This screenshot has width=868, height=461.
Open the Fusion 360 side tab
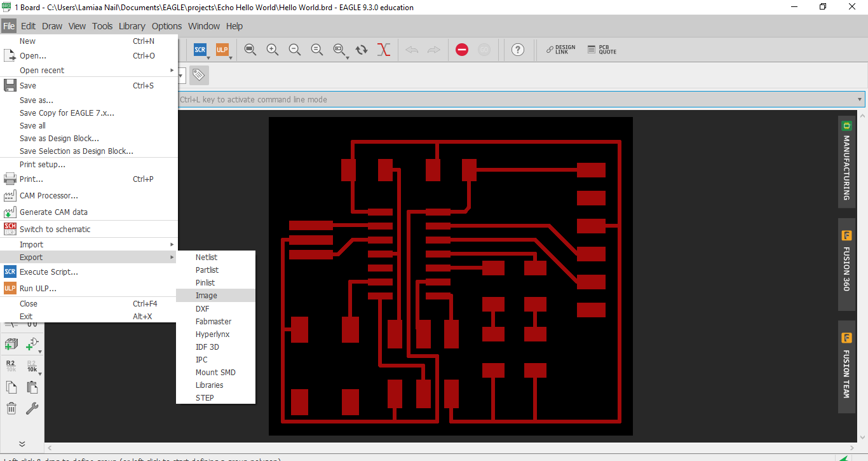[846, 265]
